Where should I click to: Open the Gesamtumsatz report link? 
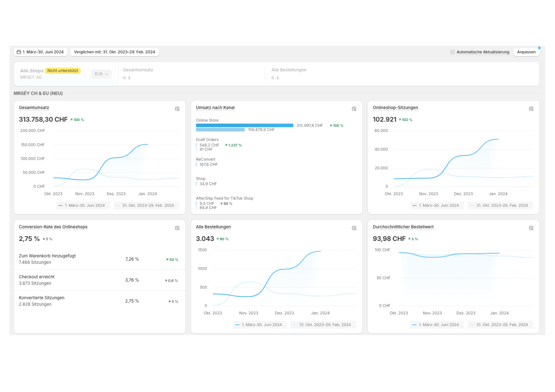tap(34, 108)
